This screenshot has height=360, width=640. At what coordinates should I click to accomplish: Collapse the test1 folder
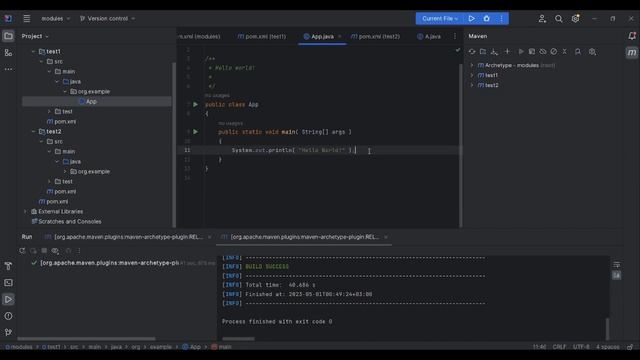(x=33, y=51)
